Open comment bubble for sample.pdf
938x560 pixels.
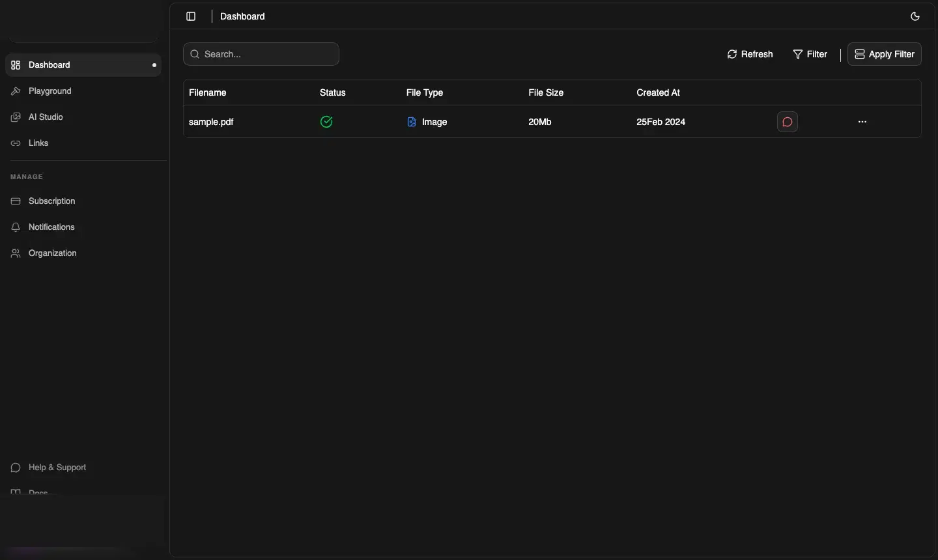788,122
